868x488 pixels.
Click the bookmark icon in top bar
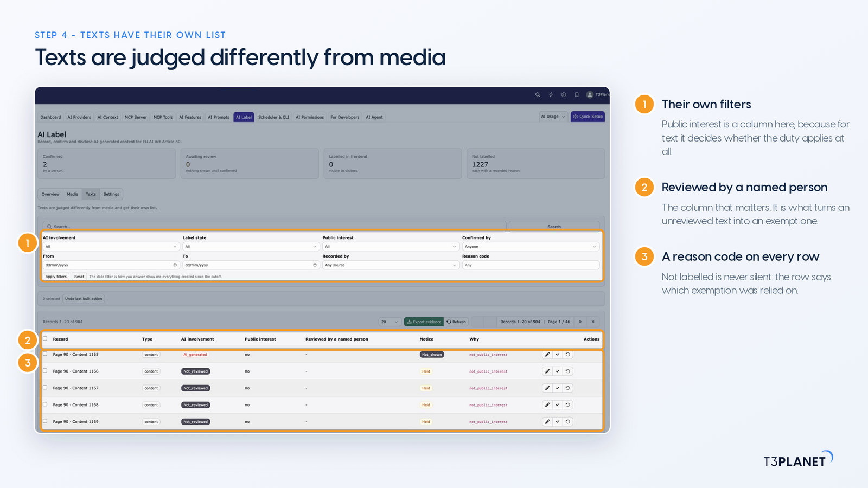click(x=577, y=94)
